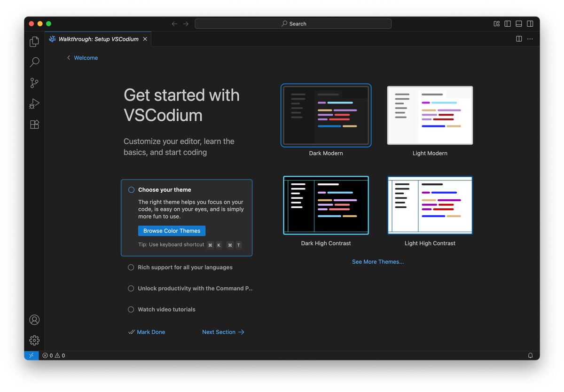Viewport: 564px width, 392px height.
Task: Click the Choose your theme heading
Action: click(x=164, y=190)
